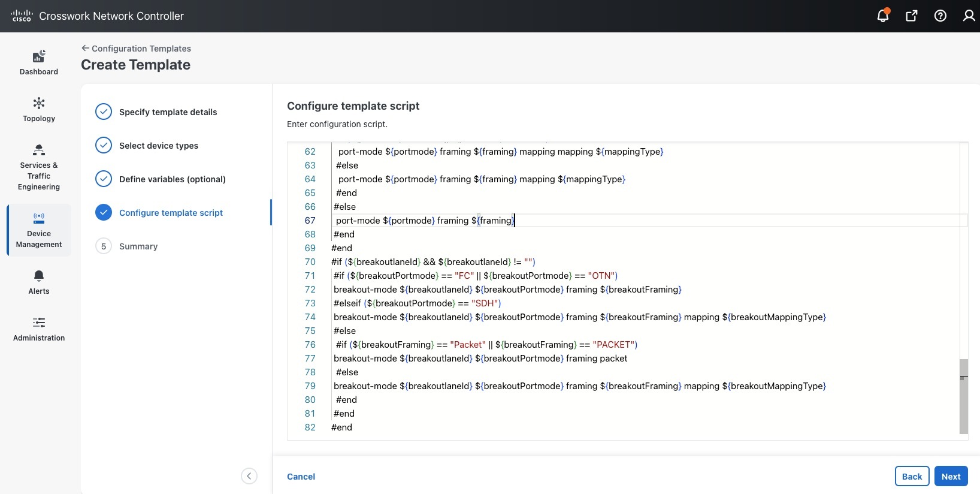Click "framing packet" text on line 77
980x494 pixels.
tap(597, 359)
